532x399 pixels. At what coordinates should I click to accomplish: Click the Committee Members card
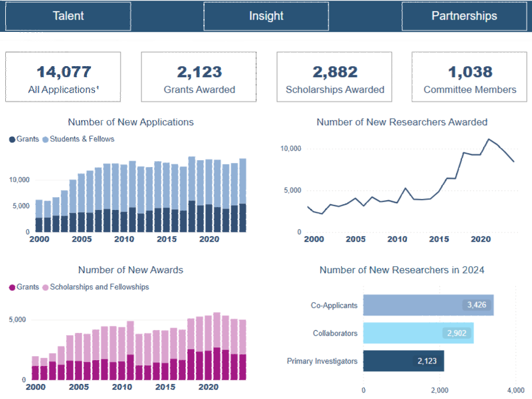click(x=469, y=77)
